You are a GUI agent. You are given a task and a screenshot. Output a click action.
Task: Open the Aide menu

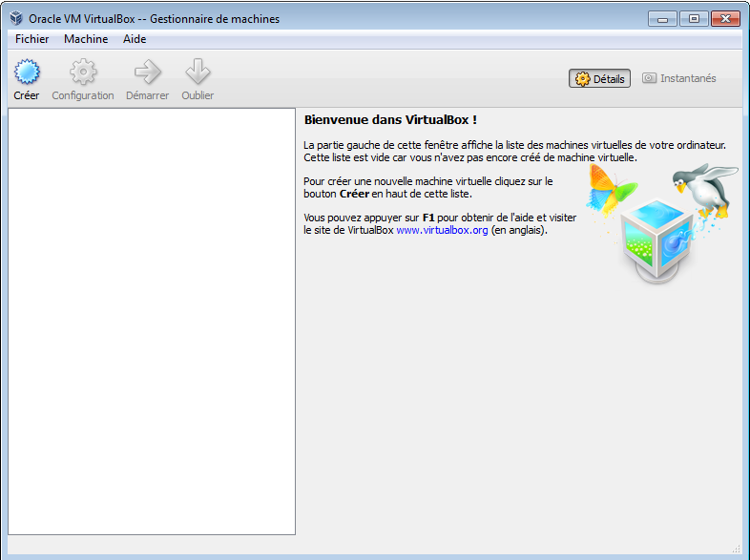pos(135,39)
